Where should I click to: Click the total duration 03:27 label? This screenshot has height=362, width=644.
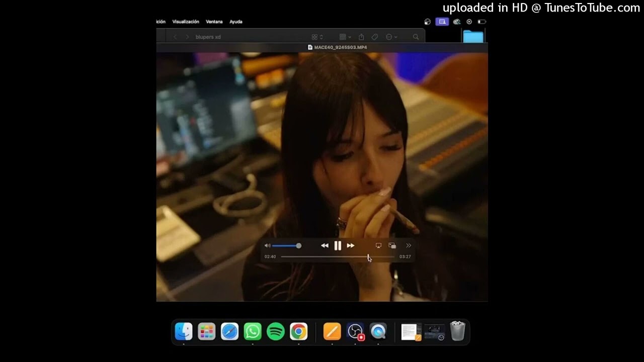[x=405, y=256]
